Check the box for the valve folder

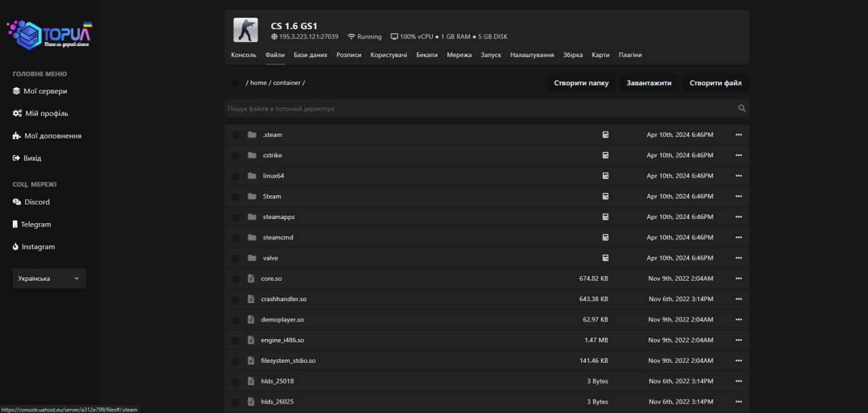pyautogui.click(x=235, y=258)
